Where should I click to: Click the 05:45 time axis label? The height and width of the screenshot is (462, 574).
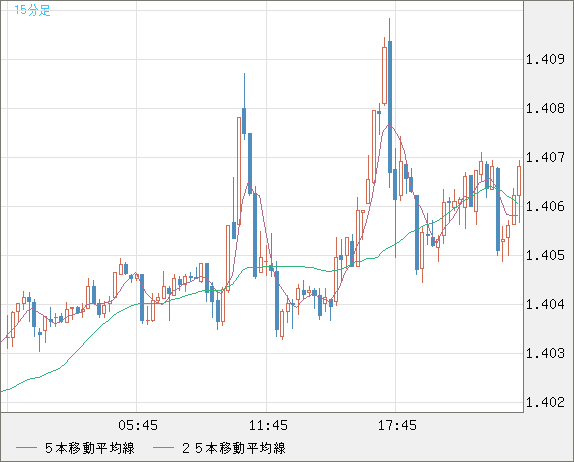pos(138,425)
